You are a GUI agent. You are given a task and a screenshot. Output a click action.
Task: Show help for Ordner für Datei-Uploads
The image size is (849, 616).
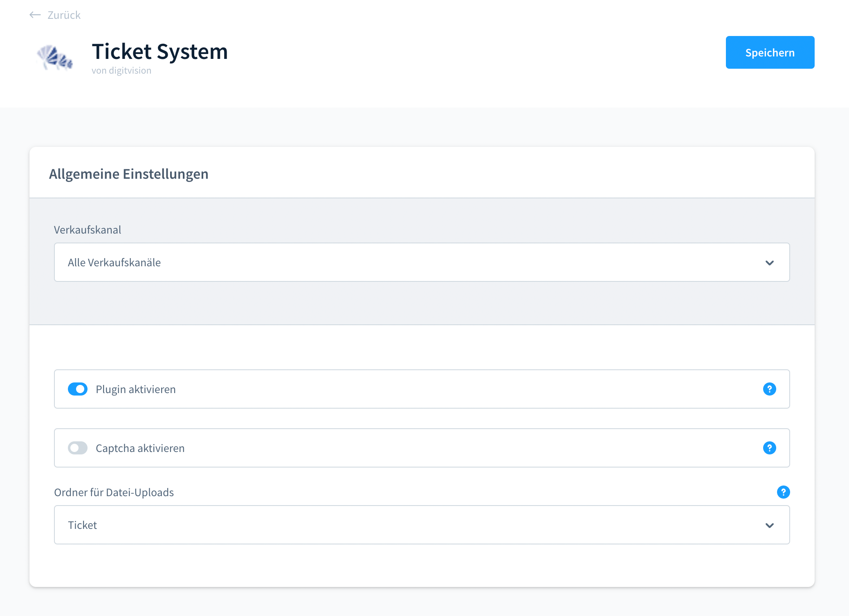pos(783,492)
